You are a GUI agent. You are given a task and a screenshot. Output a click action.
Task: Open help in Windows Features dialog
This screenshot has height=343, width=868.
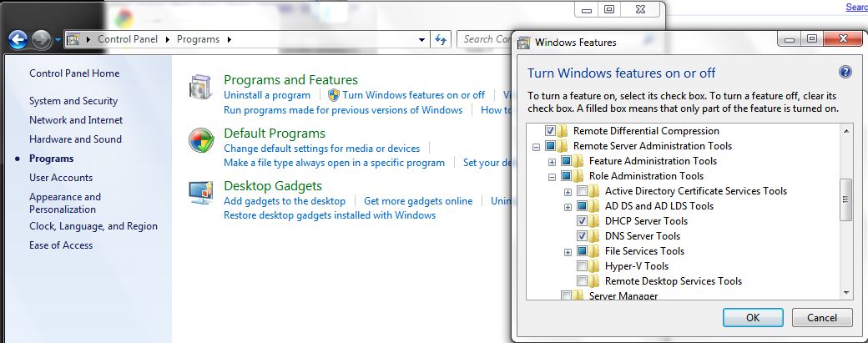[x=845, y=72]
